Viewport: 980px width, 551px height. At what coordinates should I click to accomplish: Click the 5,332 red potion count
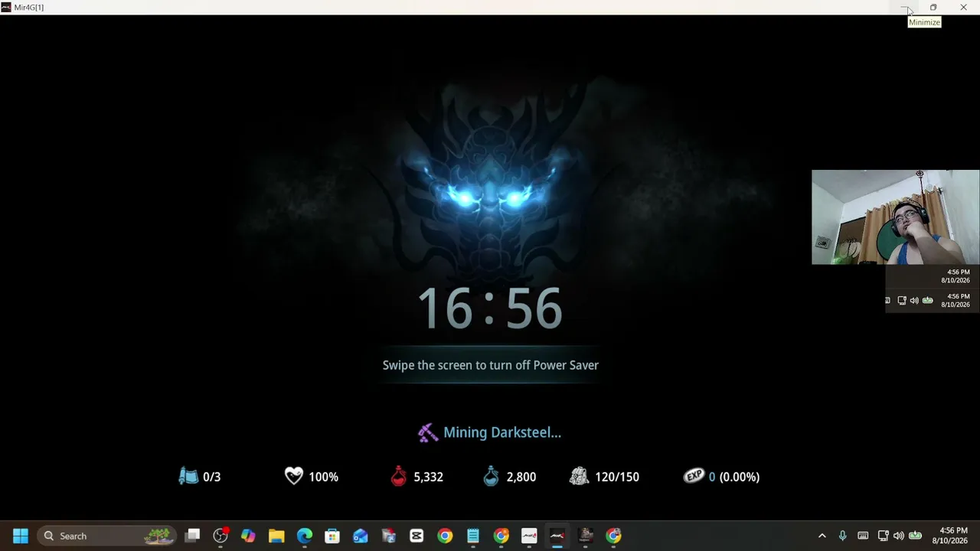click(x=428, y=477)
